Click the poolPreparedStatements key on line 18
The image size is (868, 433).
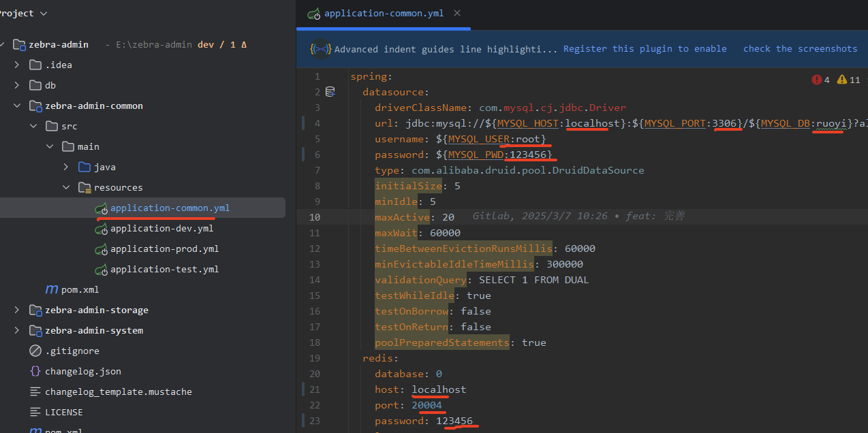[x=442, y=342]
